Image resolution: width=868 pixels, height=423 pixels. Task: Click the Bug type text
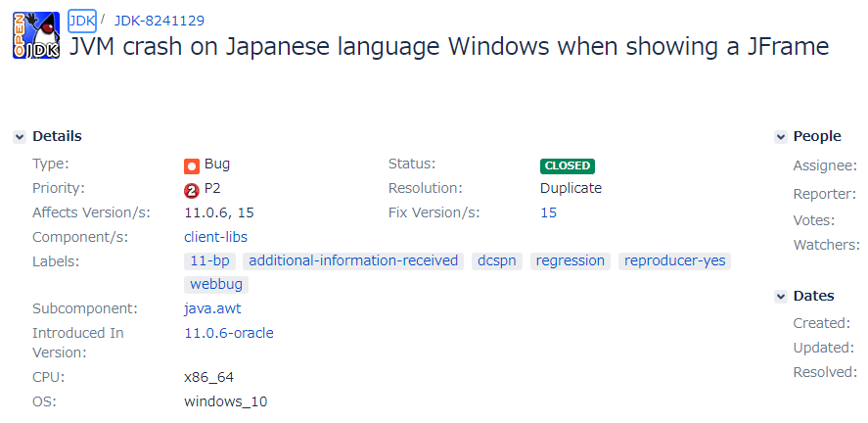[x=217, y=164]
